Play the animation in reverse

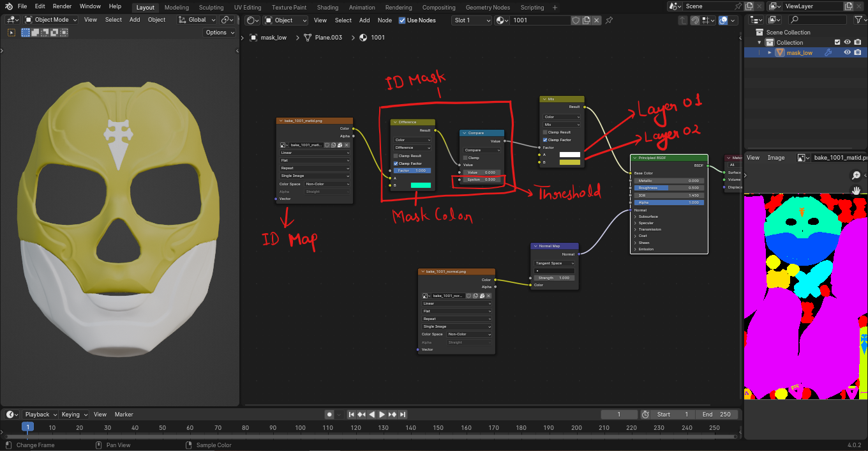[372, 415]
